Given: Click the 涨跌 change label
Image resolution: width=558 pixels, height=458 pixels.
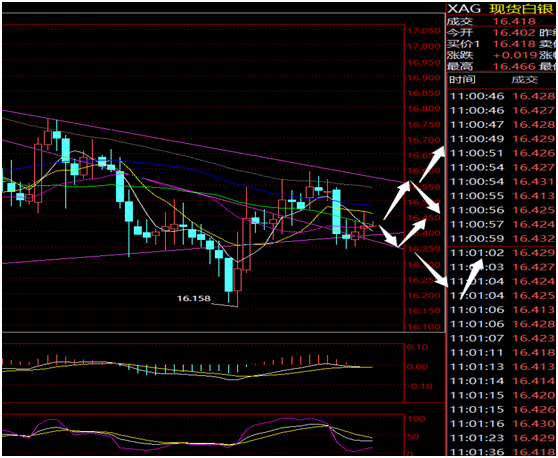Looking at the screenshot, I should pyautogui.click(x=460, y=55).
